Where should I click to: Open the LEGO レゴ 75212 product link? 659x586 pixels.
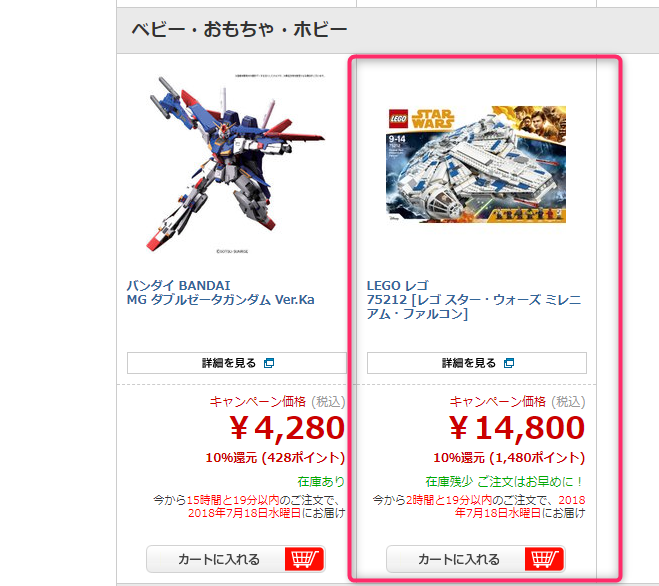pos(474,300)
